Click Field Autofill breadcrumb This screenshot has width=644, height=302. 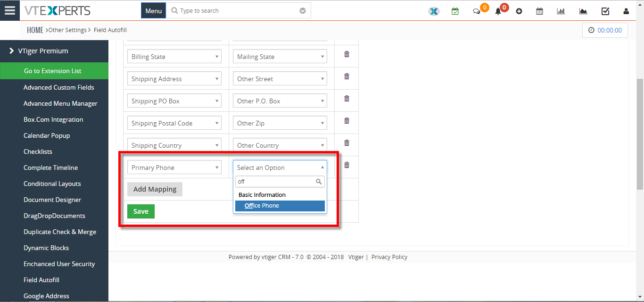[110, 30]
